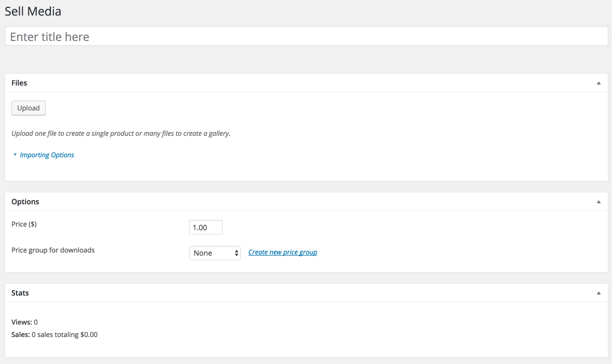Collapse the Files panel using its arrow
This screenshot has height=364, width=612.
click(599, 83)
